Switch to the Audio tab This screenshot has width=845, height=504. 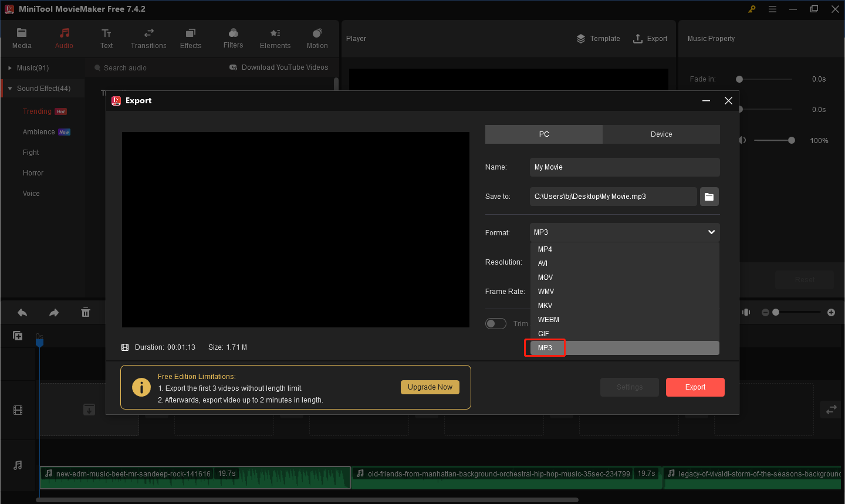coord(64,39)
